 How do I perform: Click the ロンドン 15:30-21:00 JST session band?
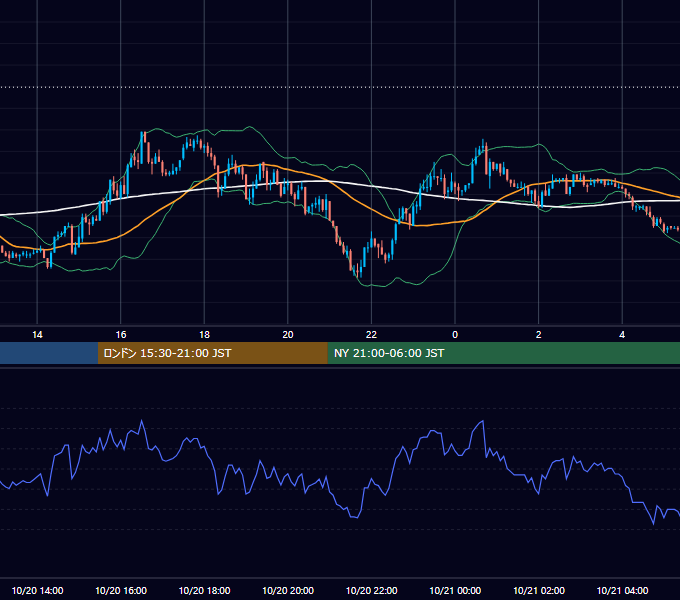coord(212,353)
